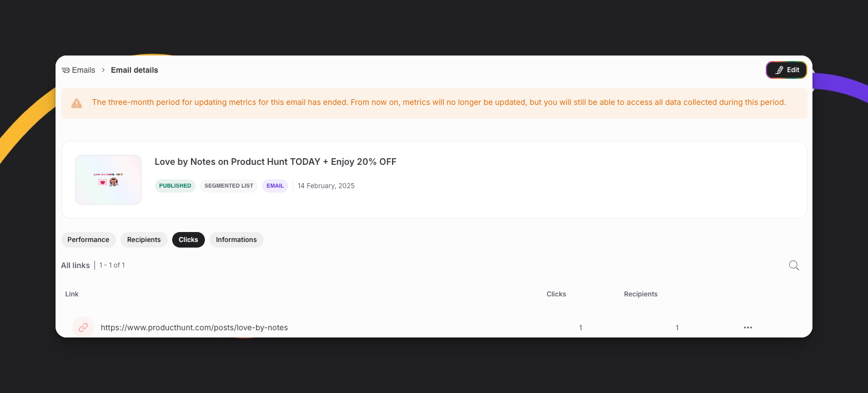Screen dimensions: 868x393
Task: Open the three-dots menu for the link row
Action: (x=747, y=327)
